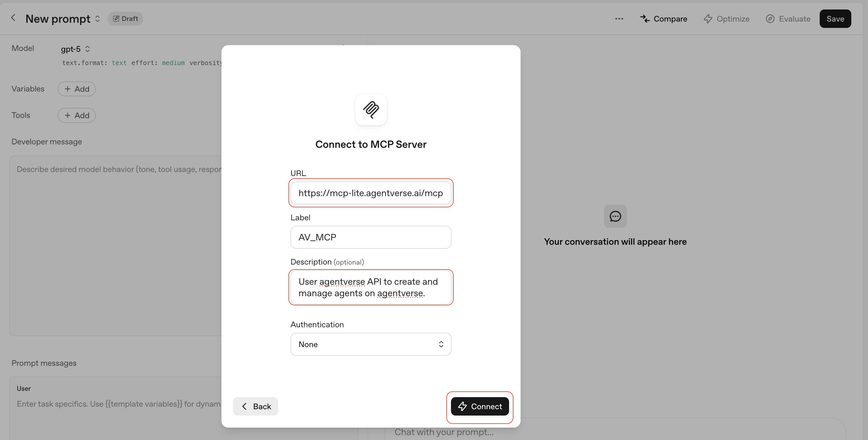This screenshot has width=868, height=440.
Task: Add a new variable
Action: [x=76, y=89]
